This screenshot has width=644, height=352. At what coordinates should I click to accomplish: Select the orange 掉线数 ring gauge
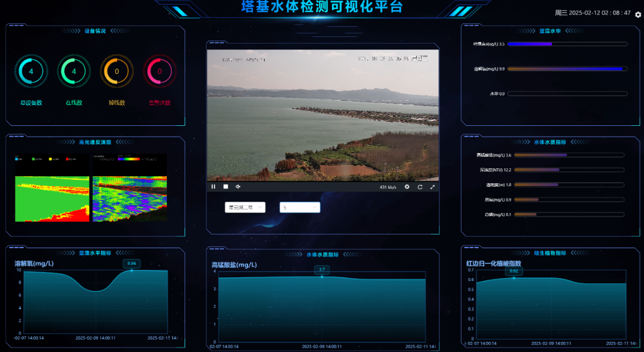117,72
